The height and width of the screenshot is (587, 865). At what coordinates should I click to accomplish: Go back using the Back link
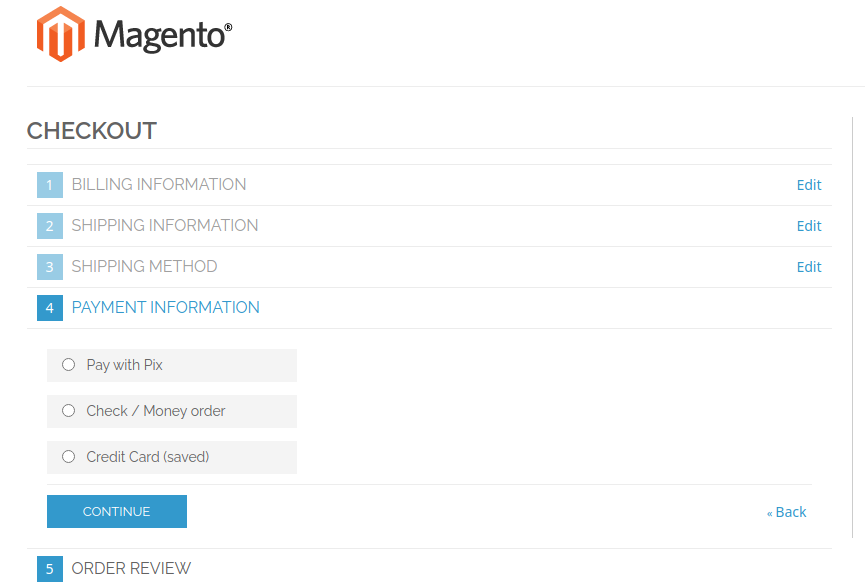pos(787,512)
